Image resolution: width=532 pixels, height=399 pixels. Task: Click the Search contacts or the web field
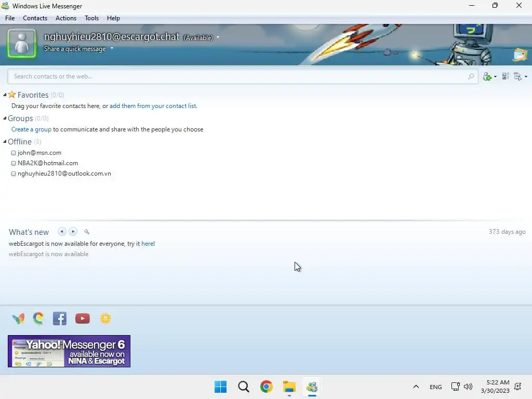[243, 76]
